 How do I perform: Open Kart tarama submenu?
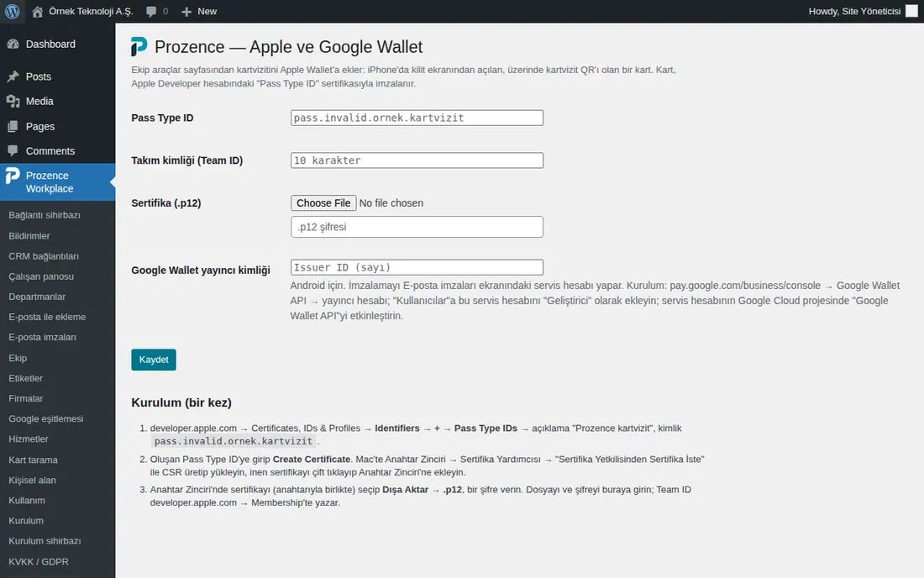pyautogui.click(x=33, y=460)
